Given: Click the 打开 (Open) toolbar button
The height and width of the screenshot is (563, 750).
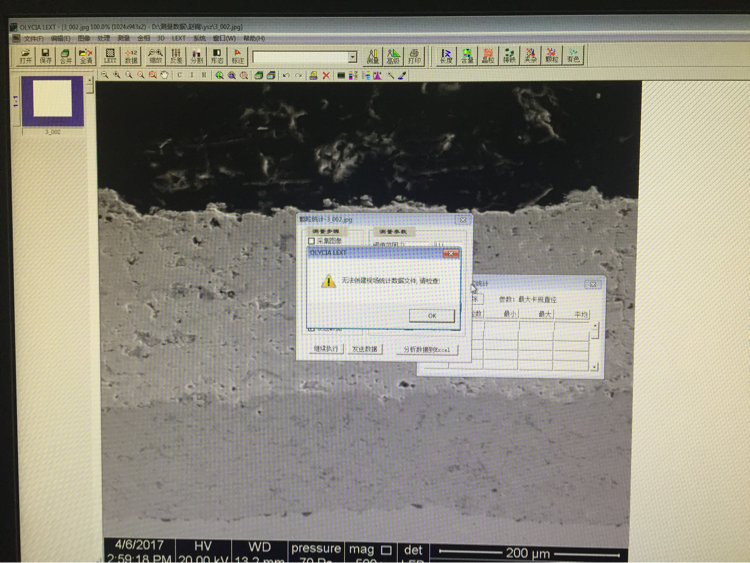Looking at the screenshot, I should 26,56.
